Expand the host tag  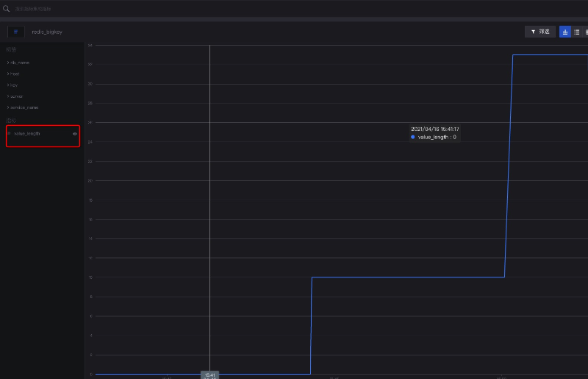click(x=13, y=74)
